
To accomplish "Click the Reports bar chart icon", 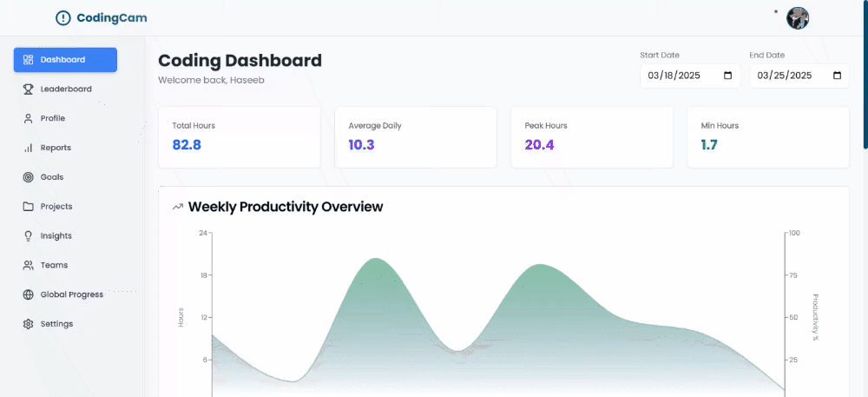I will point(29,148).
